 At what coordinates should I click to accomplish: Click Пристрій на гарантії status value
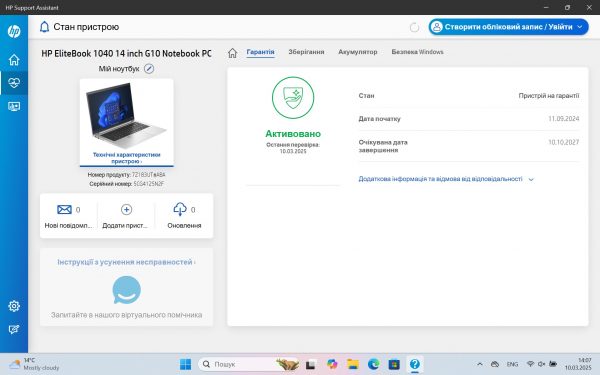click(x=549, y=95)
